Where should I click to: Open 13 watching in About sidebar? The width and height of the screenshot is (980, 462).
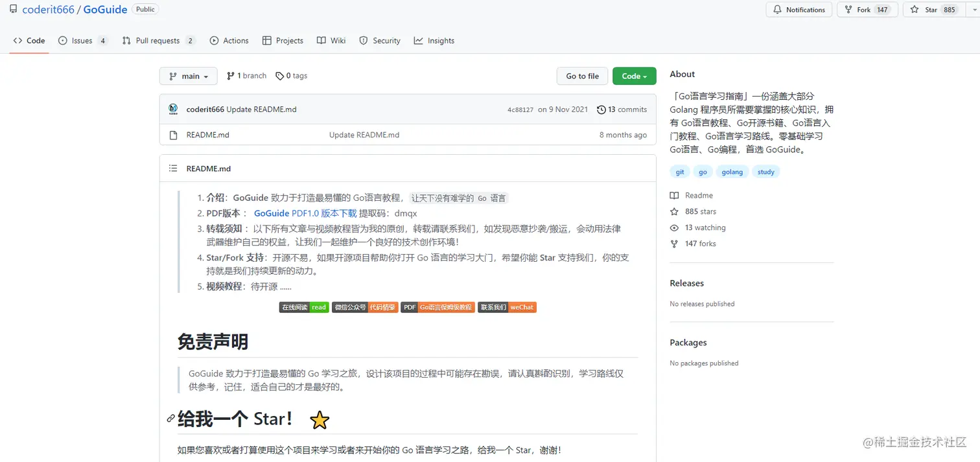[698, 227]
